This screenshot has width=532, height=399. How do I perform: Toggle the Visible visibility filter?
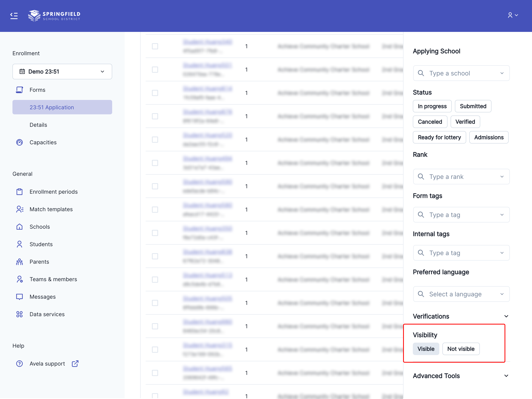click(x=425, y=349)
